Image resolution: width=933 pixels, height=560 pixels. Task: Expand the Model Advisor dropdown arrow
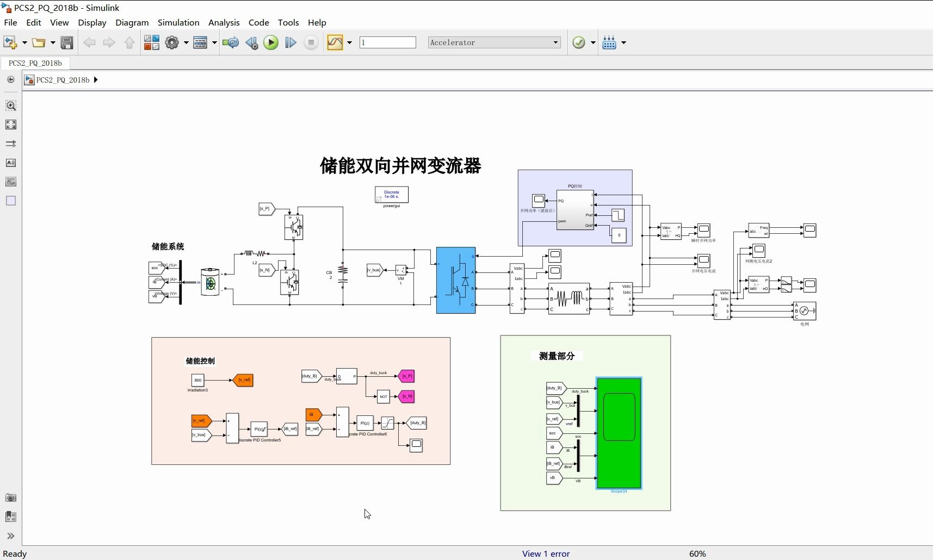click(593, 42)
